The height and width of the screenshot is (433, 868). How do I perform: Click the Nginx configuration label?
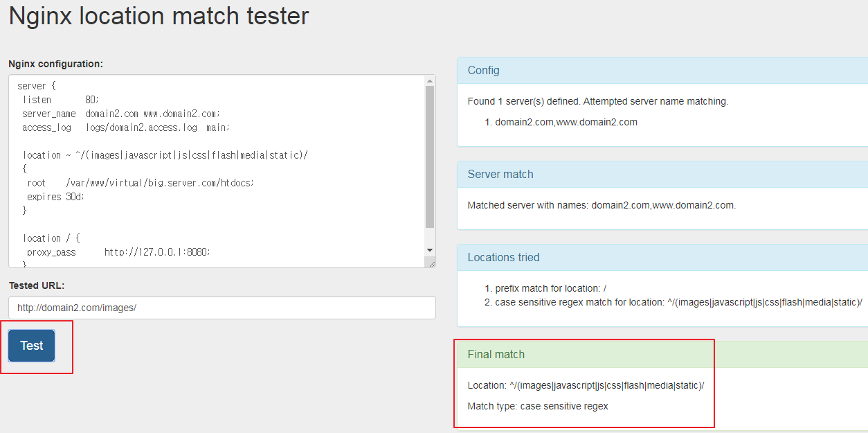[x=55, y=64]
